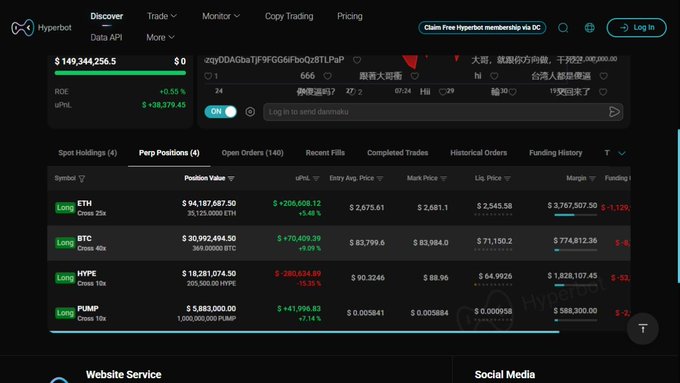Click uPnL value $+38,379.45
Viewport: 680px width, 383px height.
tap(164, 105)
